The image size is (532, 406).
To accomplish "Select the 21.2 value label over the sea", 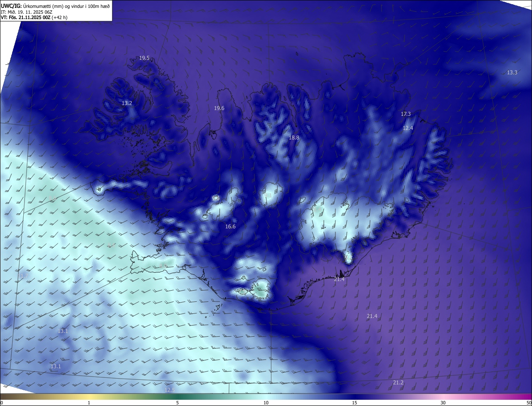I will point(398,382).
